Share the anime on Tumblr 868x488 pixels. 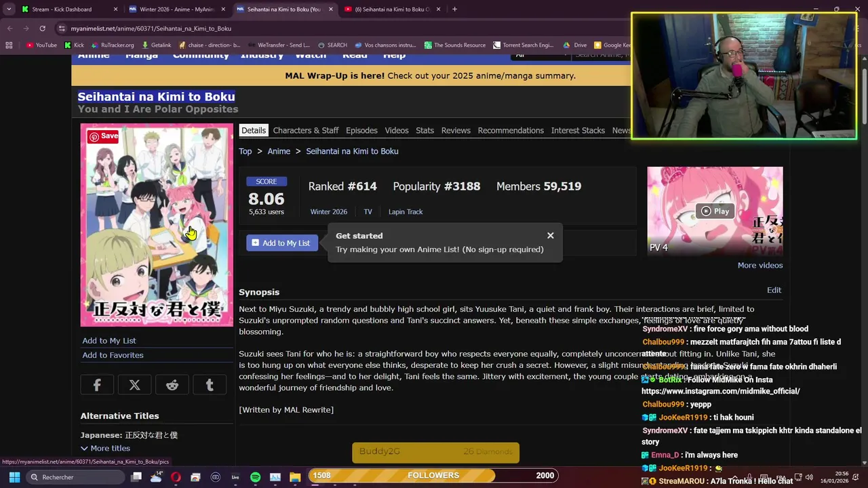[210, 385]
